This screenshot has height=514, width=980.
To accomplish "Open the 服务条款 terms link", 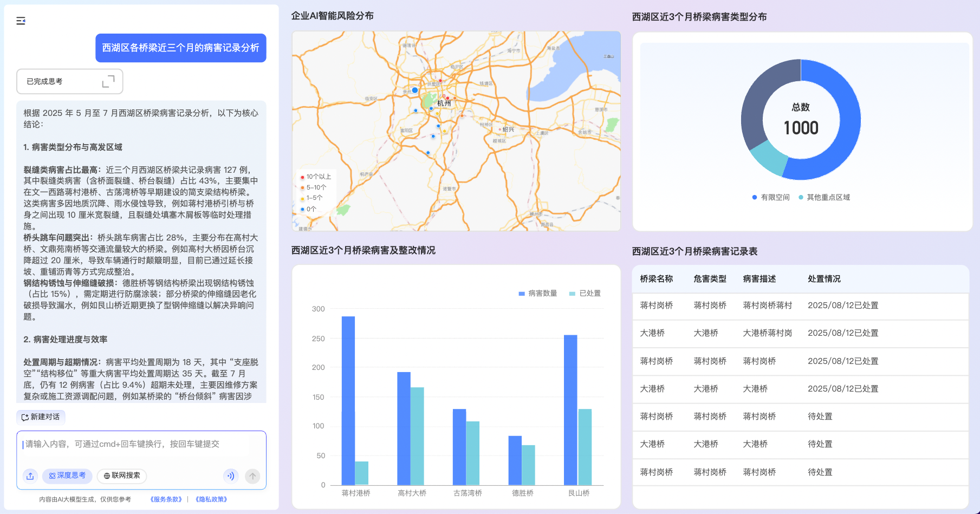I will (x=166, y=499).
